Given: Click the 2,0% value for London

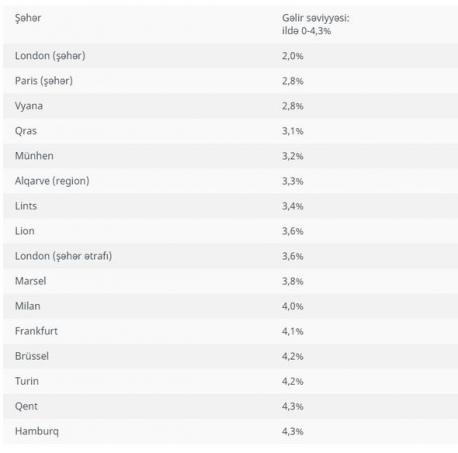Looking at the screenshot, I should pos(293,56).
